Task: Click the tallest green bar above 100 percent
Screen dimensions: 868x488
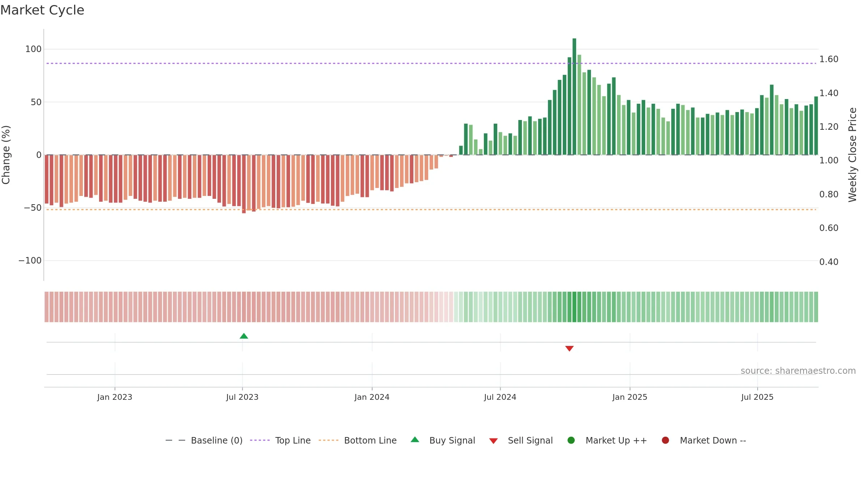Action: click(x=574, y=97)
